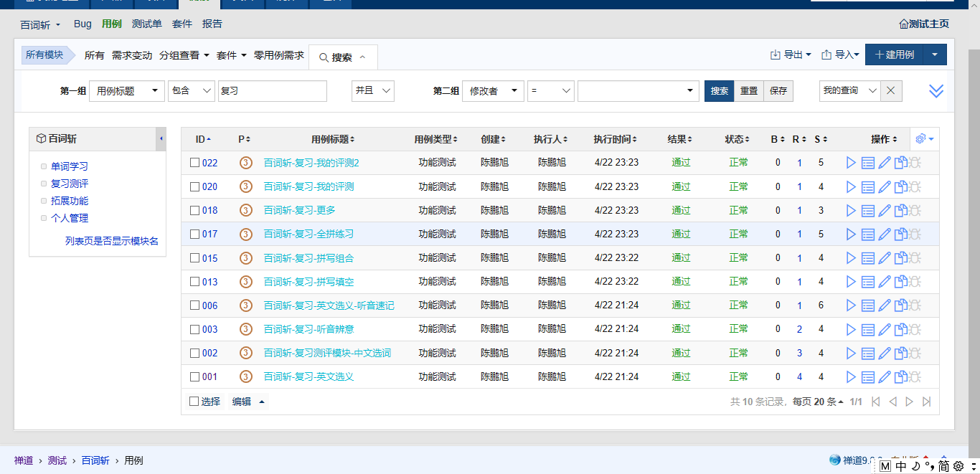Click 建用例 create case button
The height and width of the screenshot is (474, 980).
(x=894, y=54)
